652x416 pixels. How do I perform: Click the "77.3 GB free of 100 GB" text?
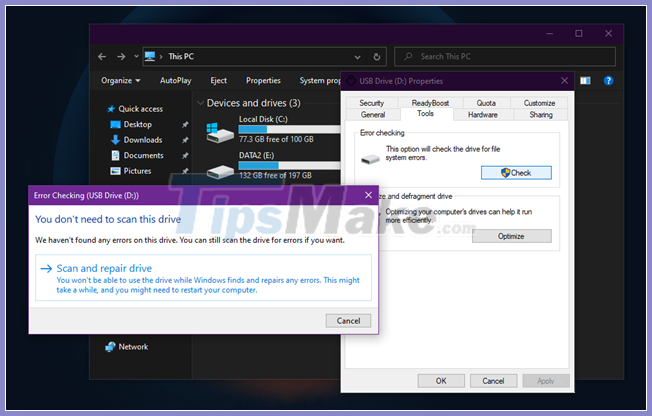276,139
